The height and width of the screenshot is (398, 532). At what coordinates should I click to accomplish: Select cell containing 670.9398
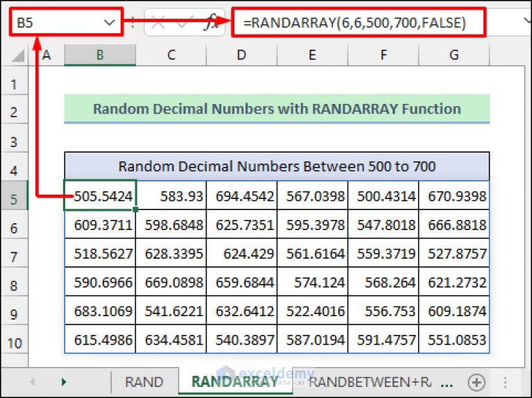click(x=454, y=196)
